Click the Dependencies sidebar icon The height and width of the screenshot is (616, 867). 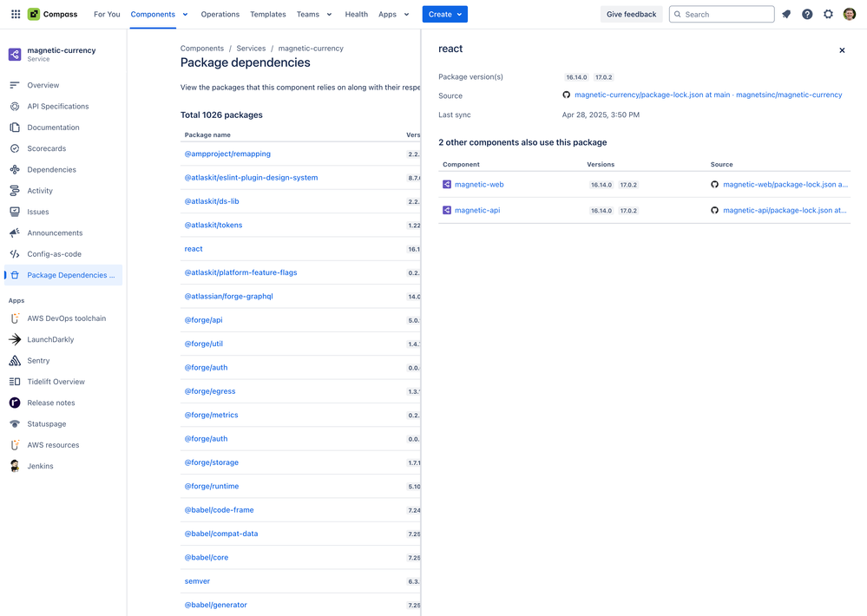15,170
